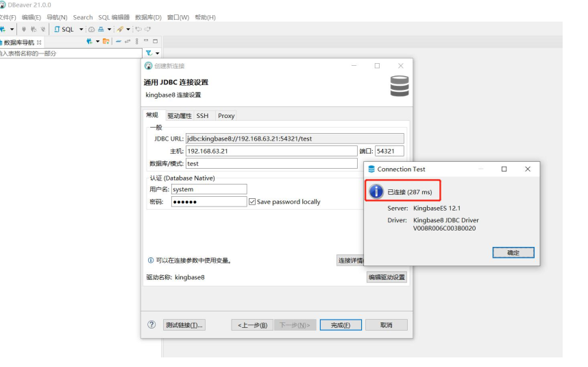Open the 数据库(D) menu

pos(148,17)
